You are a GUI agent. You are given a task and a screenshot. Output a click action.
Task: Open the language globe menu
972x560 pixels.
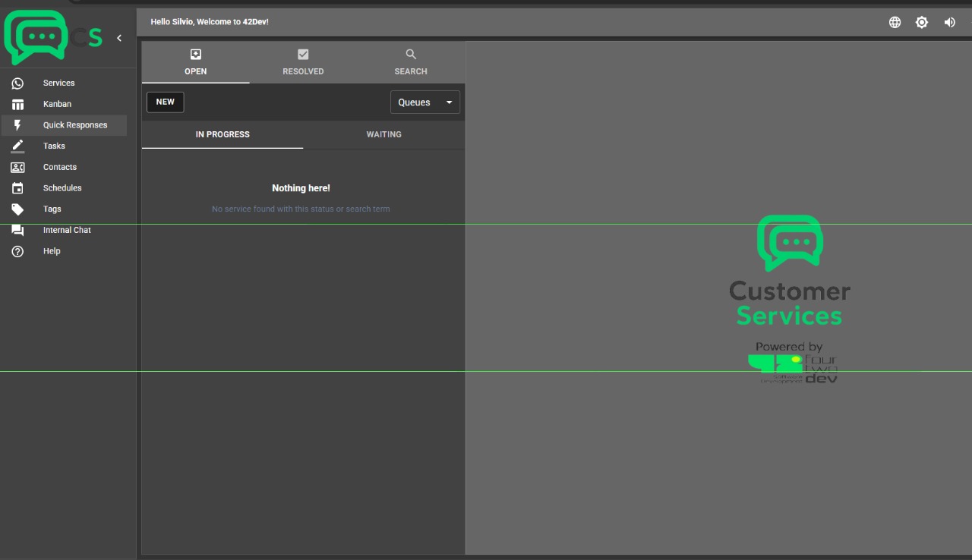coord(895,23)
